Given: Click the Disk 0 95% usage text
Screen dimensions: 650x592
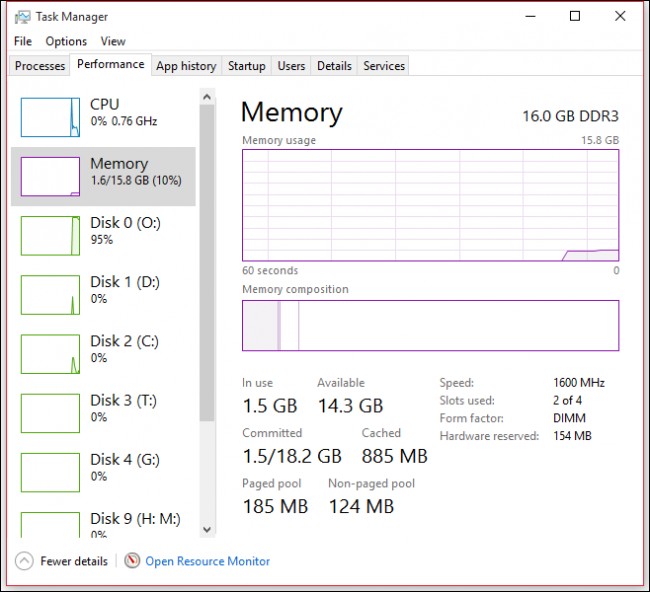Looking at the screenshot, I should pyautogui.click(x=102, y=240).
